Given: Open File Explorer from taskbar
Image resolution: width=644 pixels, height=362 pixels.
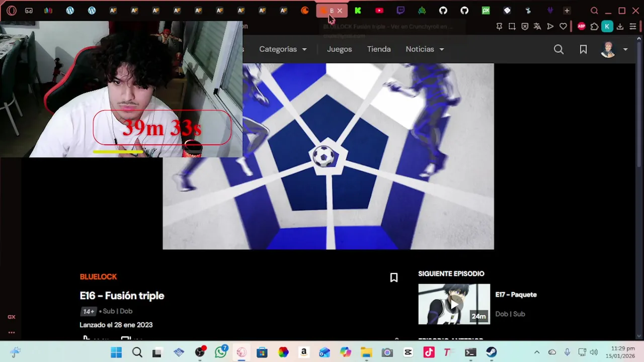Looking at the screenshot, I should tap(366, 352).
